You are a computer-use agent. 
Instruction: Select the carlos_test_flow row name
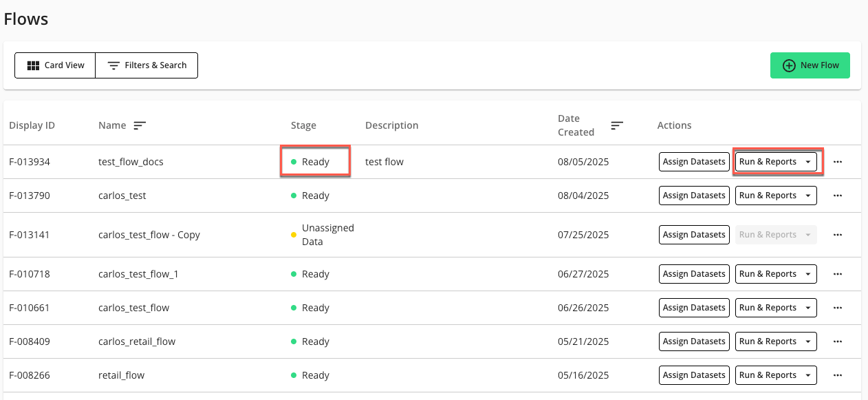[x=133, y=308]
